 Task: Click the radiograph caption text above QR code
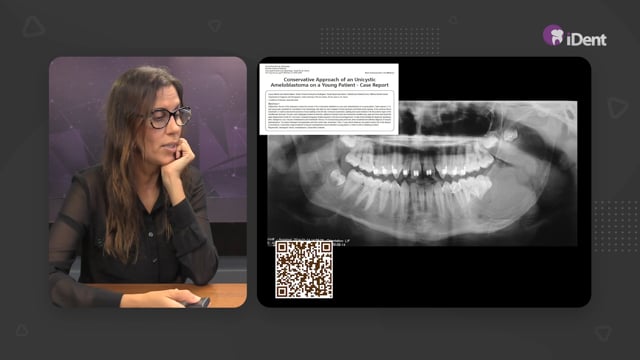click(x=309, y=242)
